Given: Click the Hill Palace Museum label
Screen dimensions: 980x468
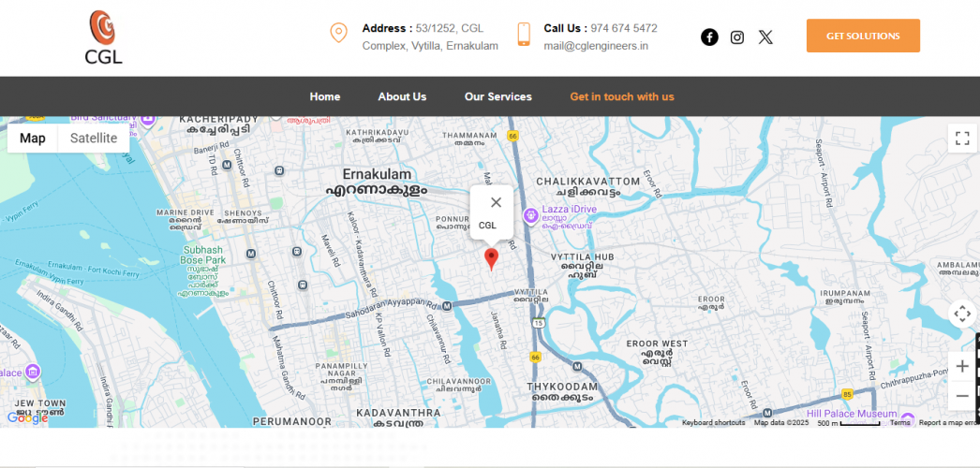Looking at the screenshot, I should 852,414.
